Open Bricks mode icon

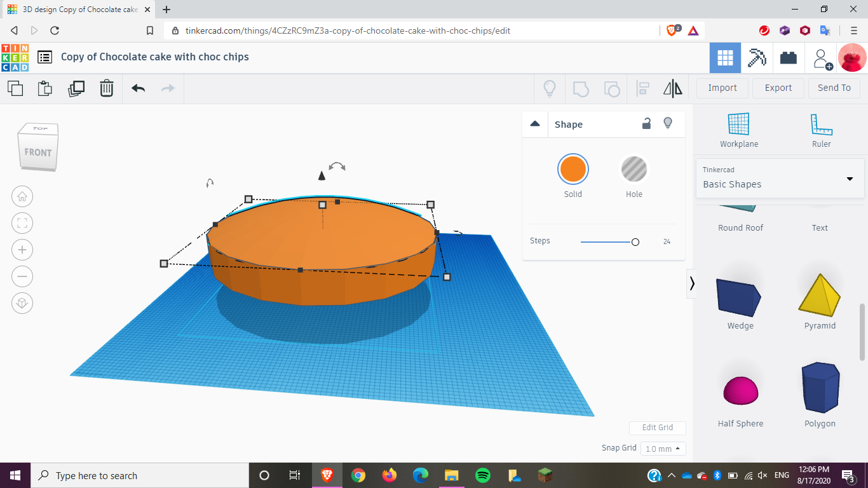coord(789,58)
